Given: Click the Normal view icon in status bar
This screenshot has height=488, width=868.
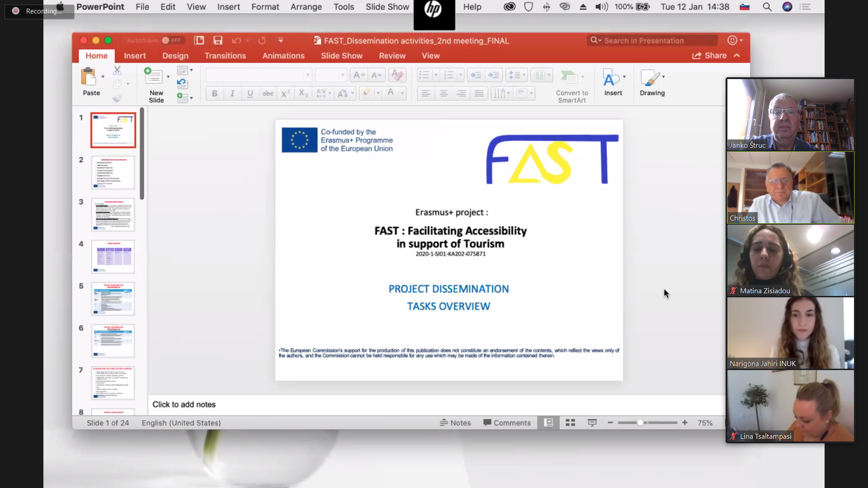Looking at the screenshot, I should click(x=548, y=422).
